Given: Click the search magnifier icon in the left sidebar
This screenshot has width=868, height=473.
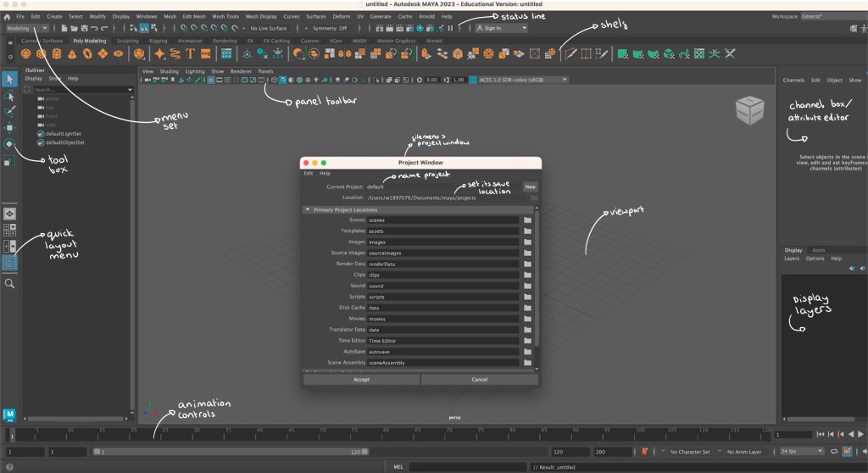Looking at the screenshot, I should point(9,284).
